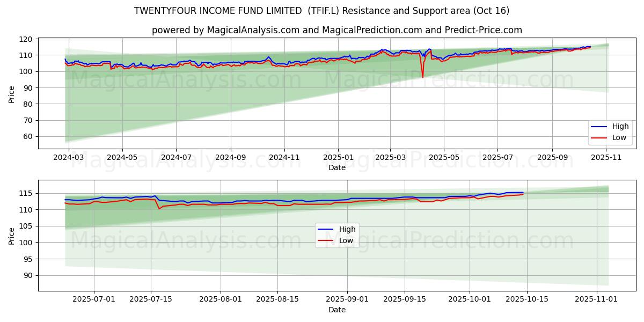Click the blue High line swatch in the top chart legend

pyautogui.click(x=598, y=127)
